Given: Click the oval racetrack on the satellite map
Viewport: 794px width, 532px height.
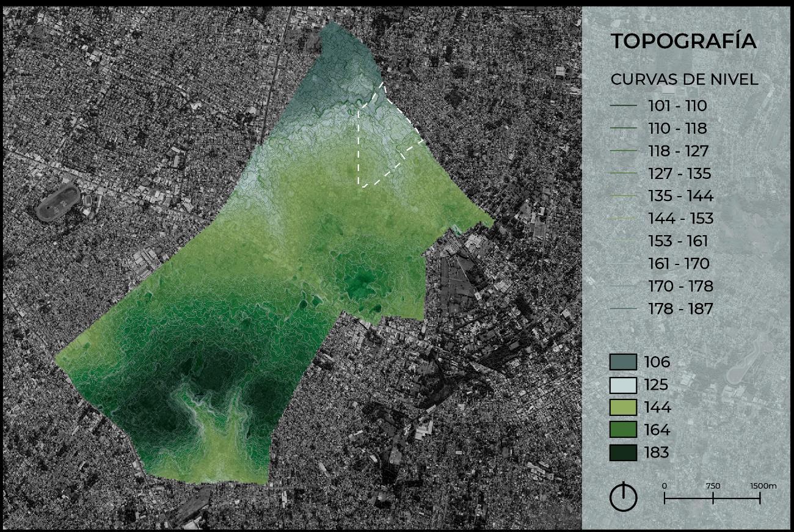Looking at the screenshot, I should 57,202.
